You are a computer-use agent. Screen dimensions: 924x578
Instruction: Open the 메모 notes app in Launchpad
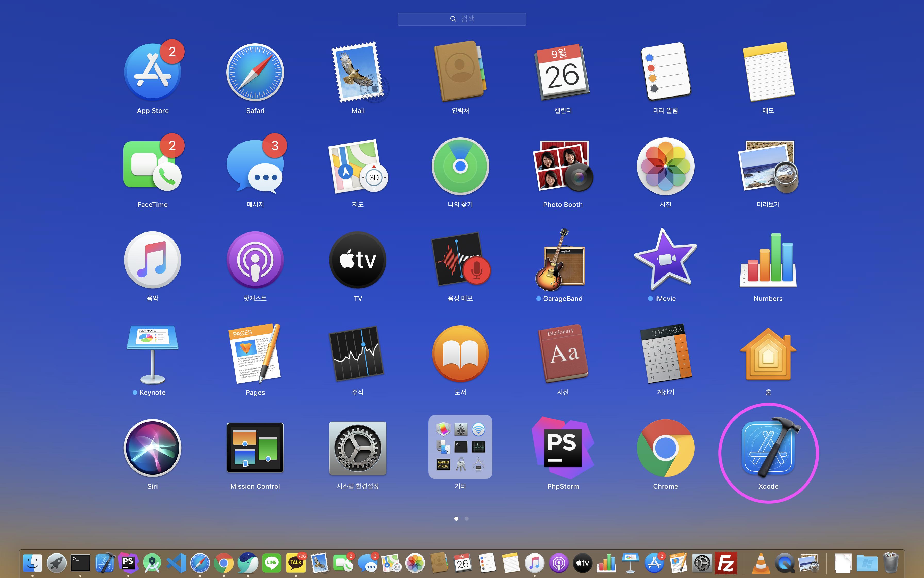pyautogui.click(x=768, y=71)
